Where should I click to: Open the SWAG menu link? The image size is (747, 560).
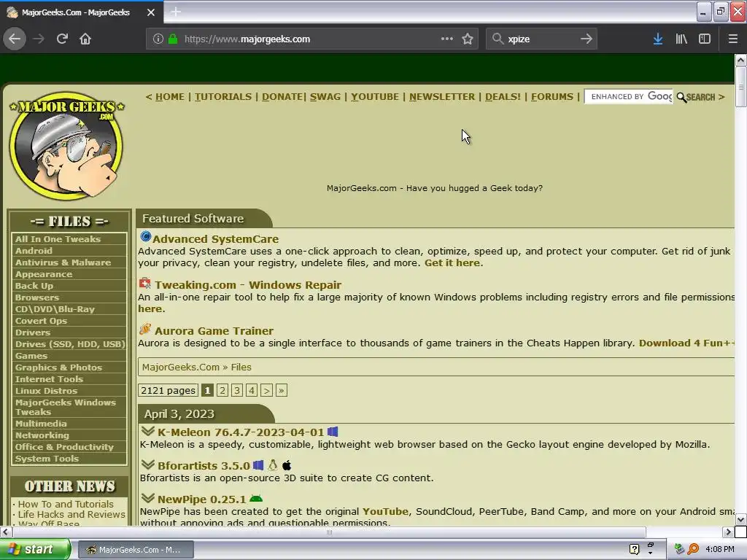[x=325, y=97]
